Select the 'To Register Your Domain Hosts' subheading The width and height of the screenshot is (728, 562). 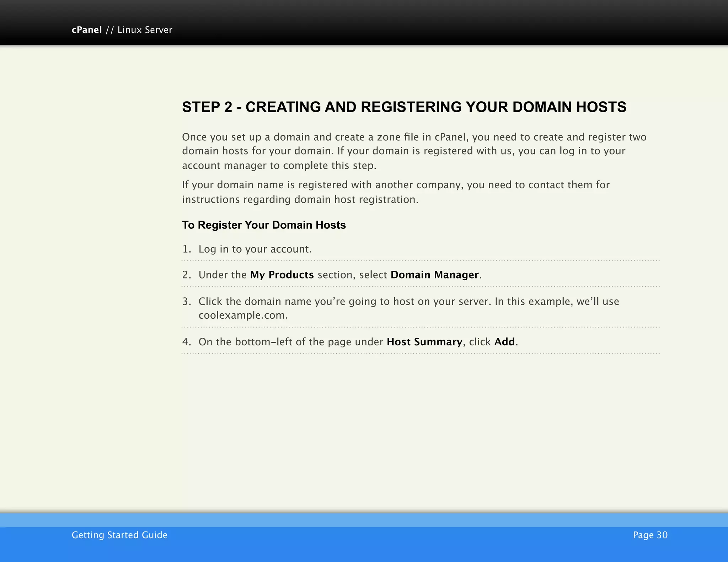coord(264,225)
